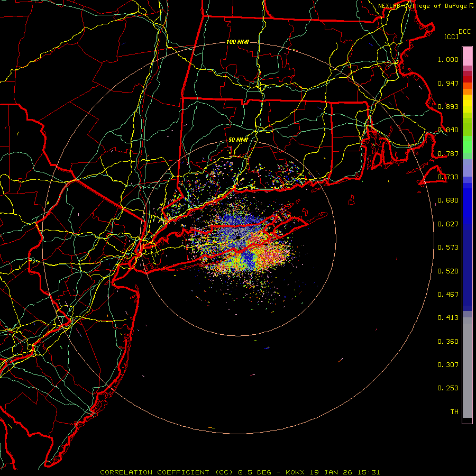Click the 0.840 legend value
Screen dimensions: 476x476
pyautogui.click(x=448, y=130)
